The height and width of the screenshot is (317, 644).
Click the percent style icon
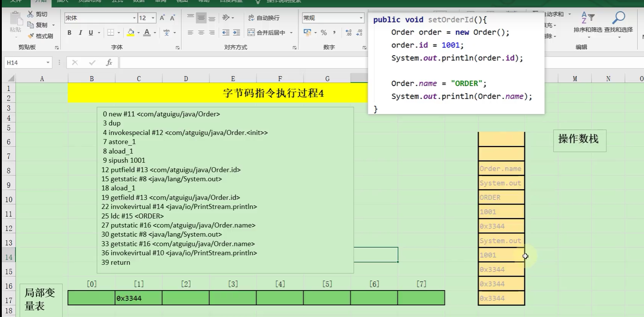pos(324,33)
